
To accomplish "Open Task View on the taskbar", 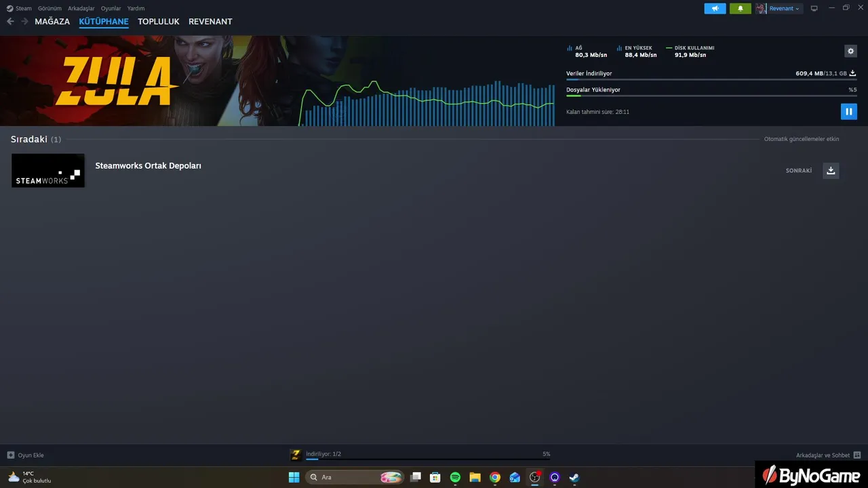I will pos(416,477).
